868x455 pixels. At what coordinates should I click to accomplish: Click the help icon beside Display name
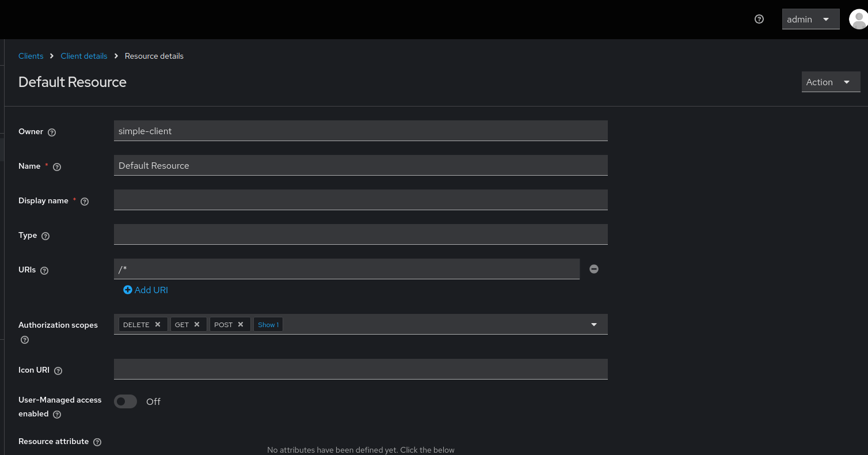[84, 201]
